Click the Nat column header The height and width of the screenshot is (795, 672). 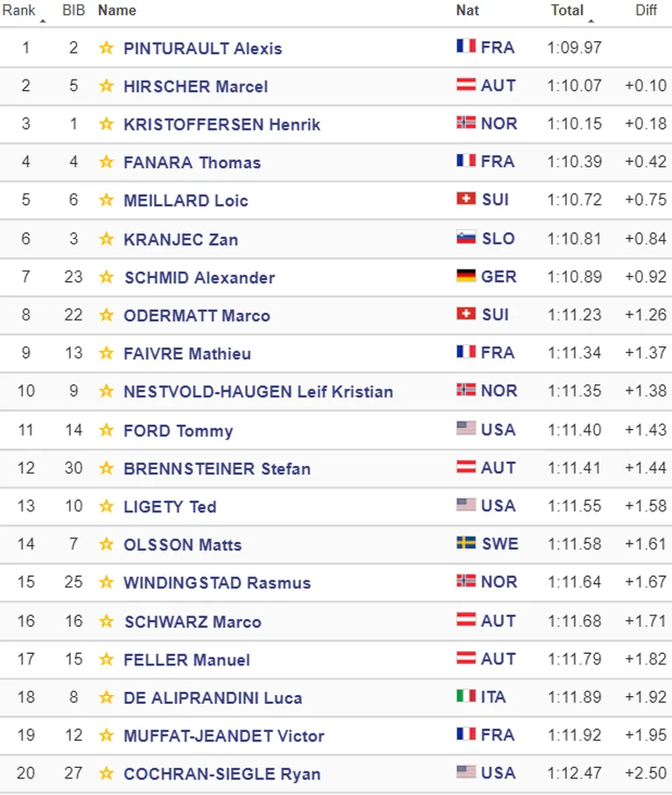click(x=467, y=11)
